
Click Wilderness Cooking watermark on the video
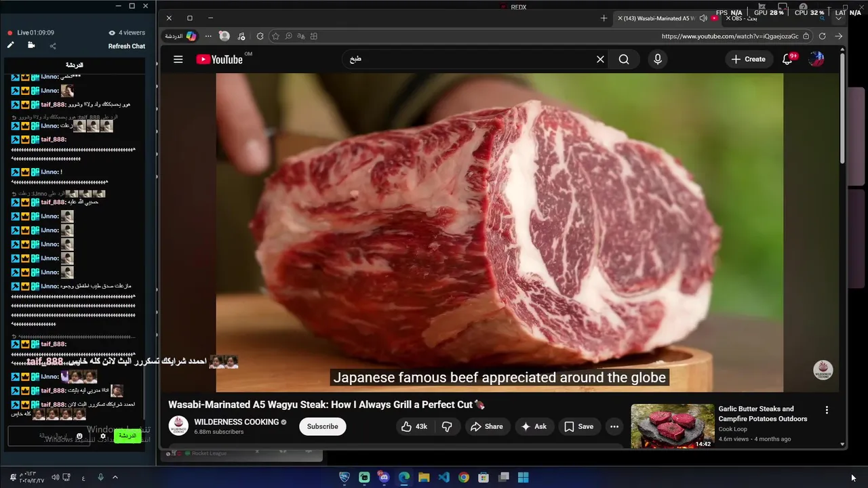[x=823, y=370]
